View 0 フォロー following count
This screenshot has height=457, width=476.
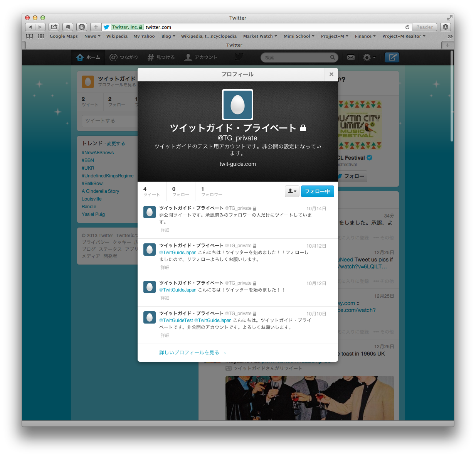click(x=180, y=191)
